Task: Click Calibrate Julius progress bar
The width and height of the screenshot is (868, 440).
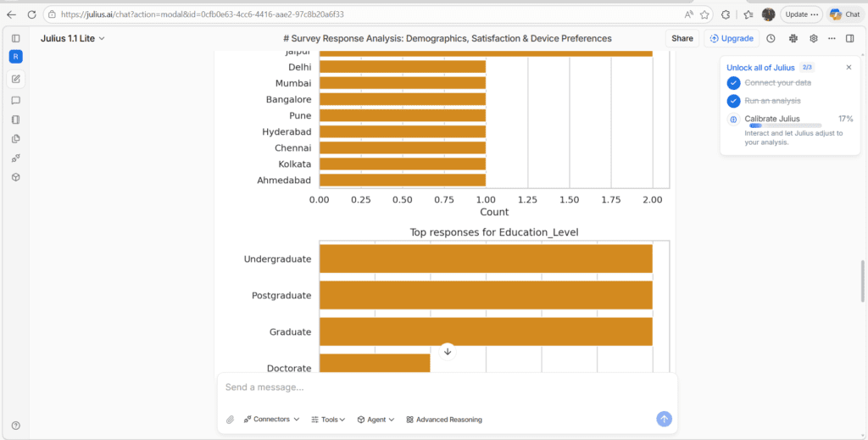Action: tap(785, 125)
